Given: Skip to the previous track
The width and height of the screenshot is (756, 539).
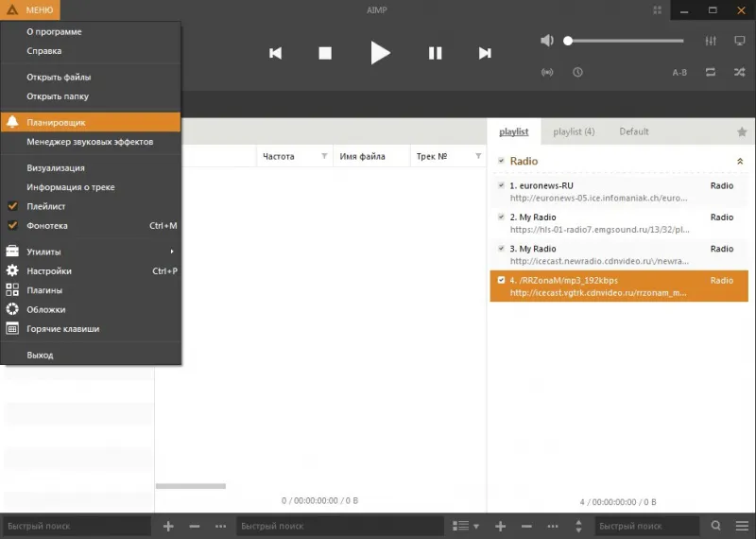Looking at the screenshot, I should click(x=275, y=53).
